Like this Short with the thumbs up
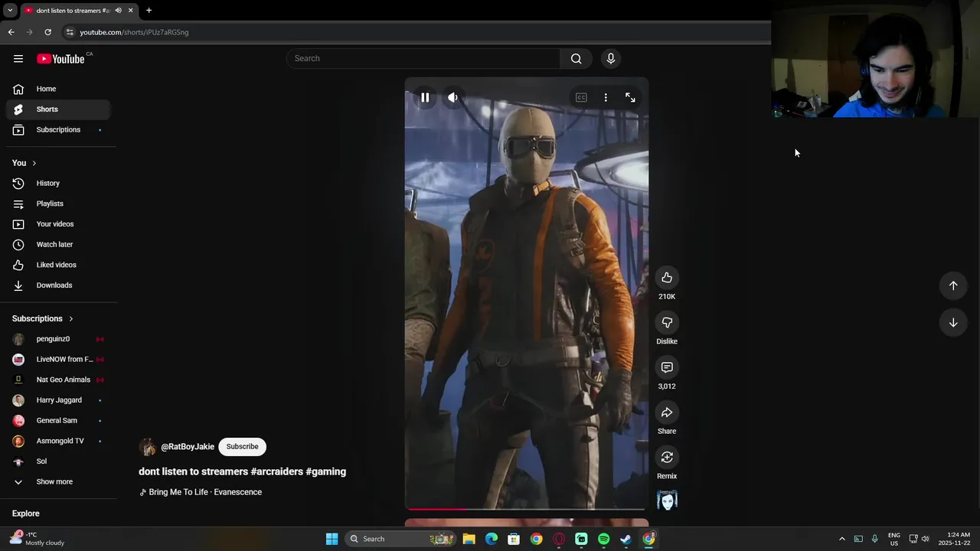 click(x=667, y=278)
